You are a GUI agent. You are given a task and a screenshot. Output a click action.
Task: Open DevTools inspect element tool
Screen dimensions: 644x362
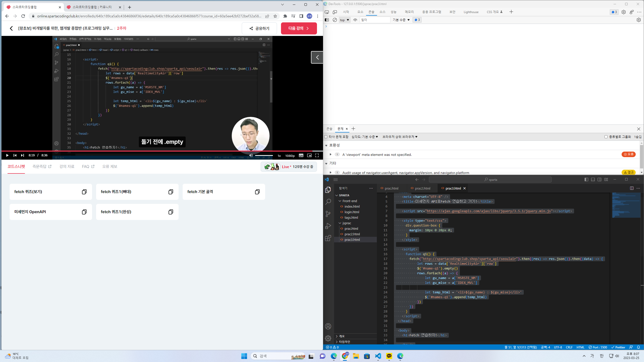coord(327,12)
